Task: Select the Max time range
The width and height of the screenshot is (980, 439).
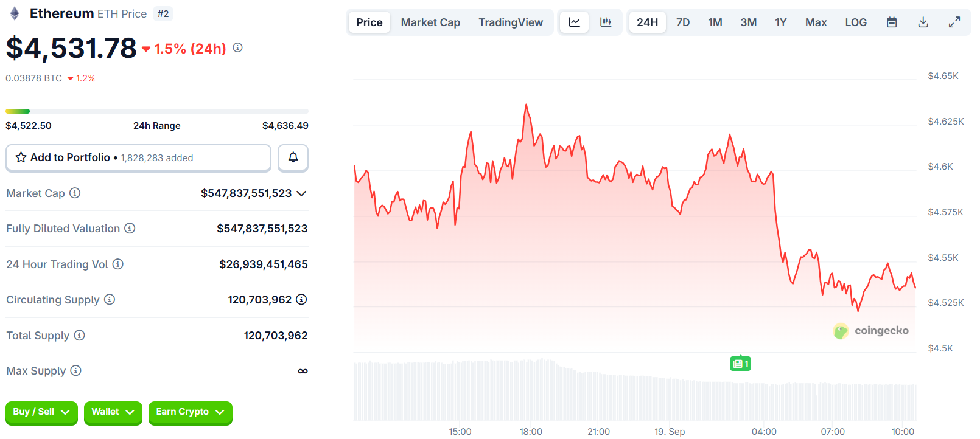Action: point(816,22)
